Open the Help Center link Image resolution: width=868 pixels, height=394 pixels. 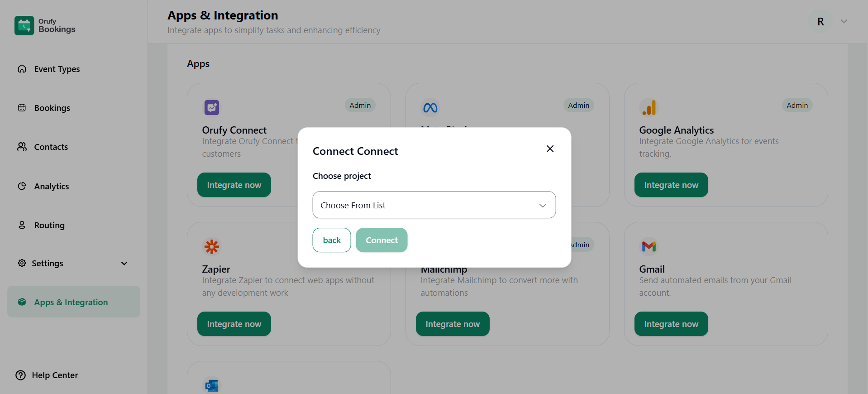coord(54,375)
